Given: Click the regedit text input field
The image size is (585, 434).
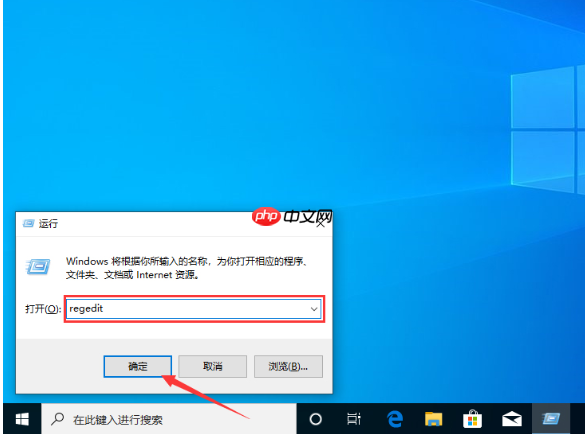Looking at the screenshot, I should 194,309.
